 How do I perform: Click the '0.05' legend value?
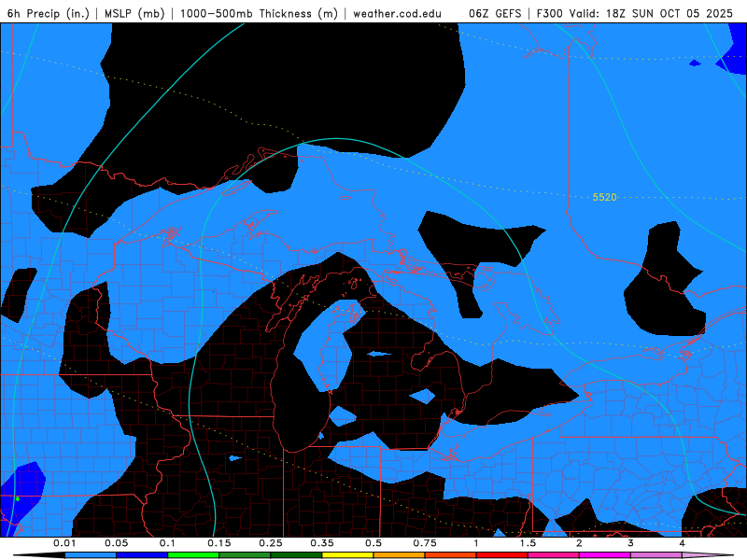coord(116,543)
